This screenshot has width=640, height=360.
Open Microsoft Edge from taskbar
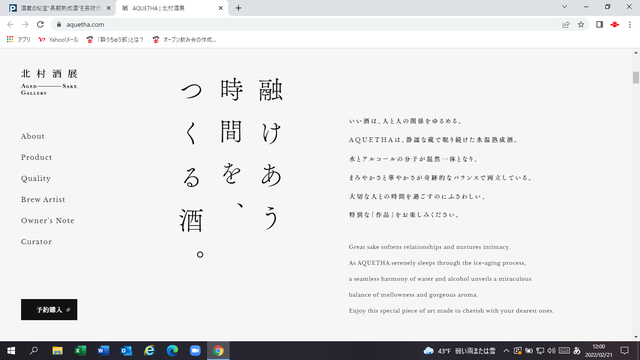tap(172, 351)
